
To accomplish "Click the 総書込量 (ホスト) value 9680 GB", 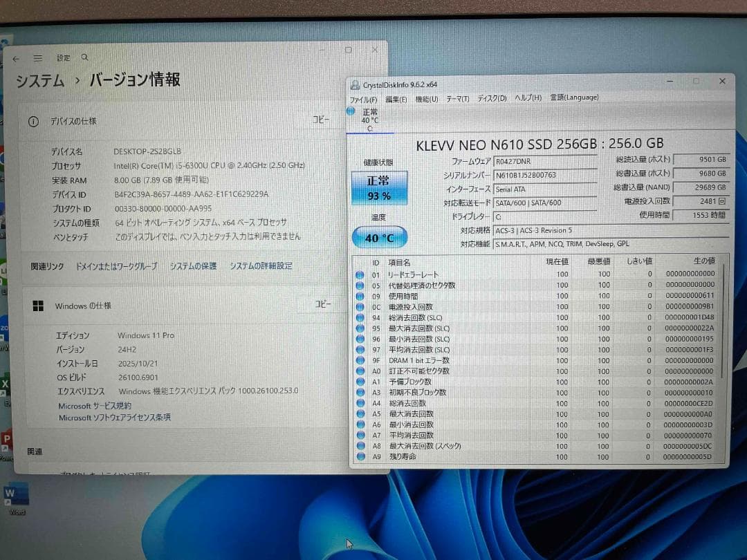I will coord(701,174).
